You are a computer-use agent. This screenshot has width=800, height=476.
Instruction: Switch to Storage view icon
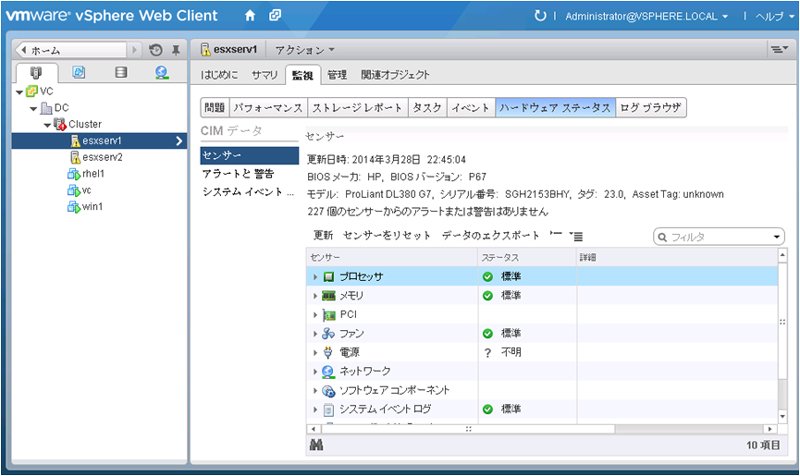point(121,72)
